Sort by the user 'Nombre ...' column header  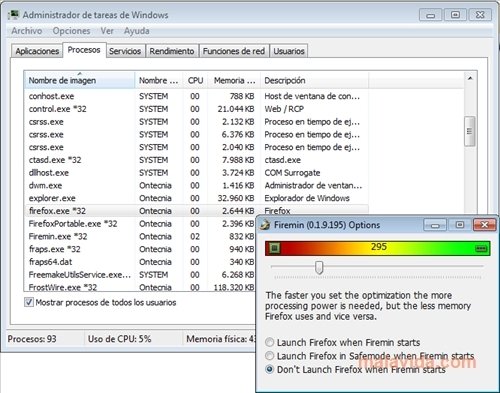(159, 80)
